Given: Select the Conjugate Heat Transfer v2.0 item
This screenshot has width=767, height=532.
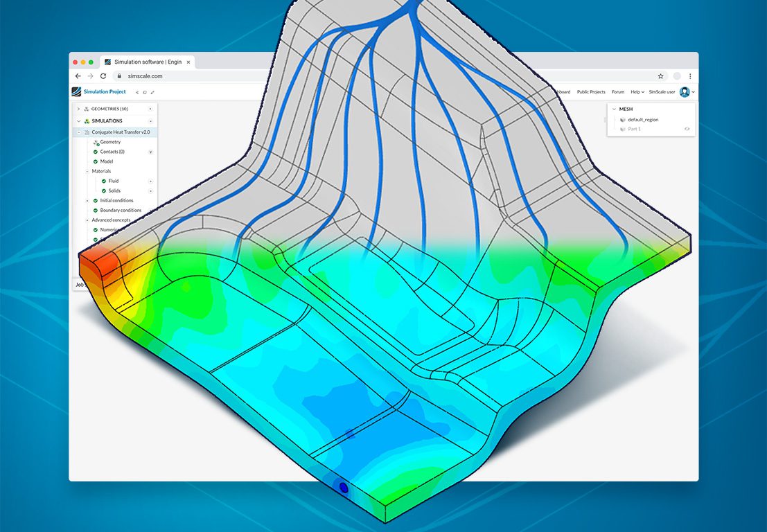Looking at the screenshot, I should (x=121, y=132).
